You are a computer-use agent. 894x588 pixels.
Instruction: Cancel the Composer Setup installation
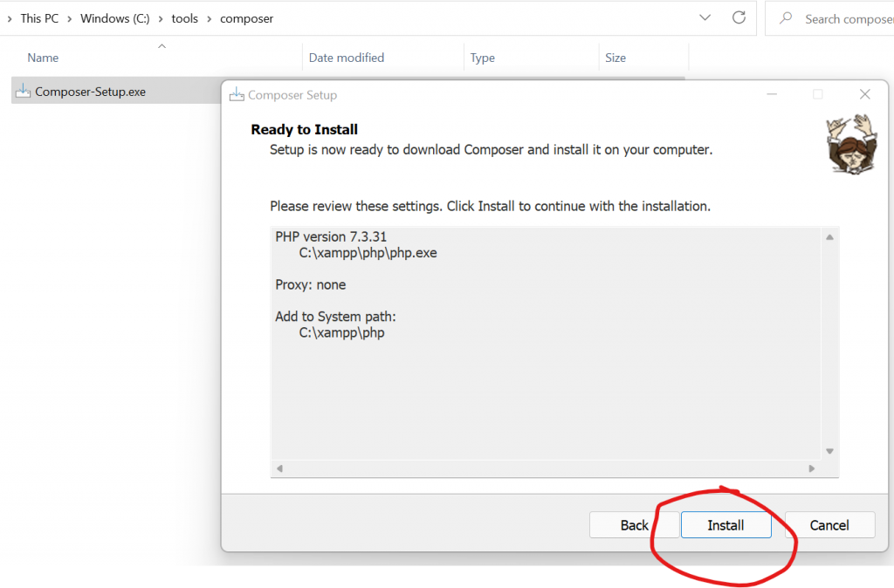pos(829,525)
